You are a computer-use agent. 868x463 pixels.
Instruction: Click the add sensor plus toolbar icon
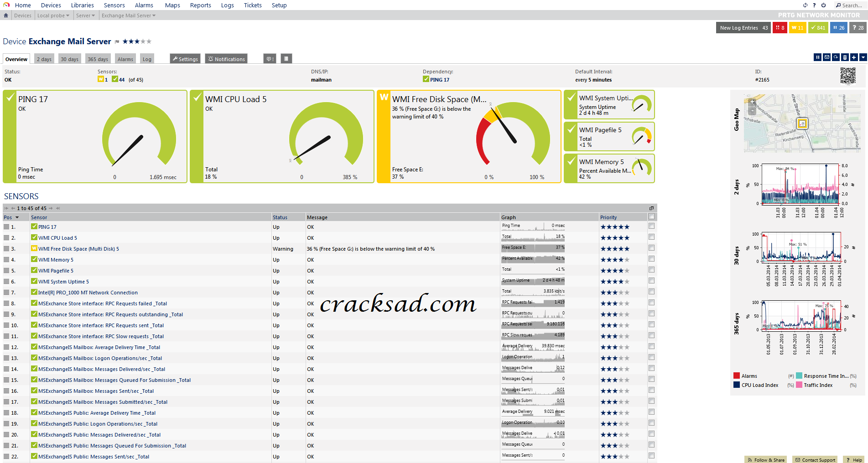[854, 57]
